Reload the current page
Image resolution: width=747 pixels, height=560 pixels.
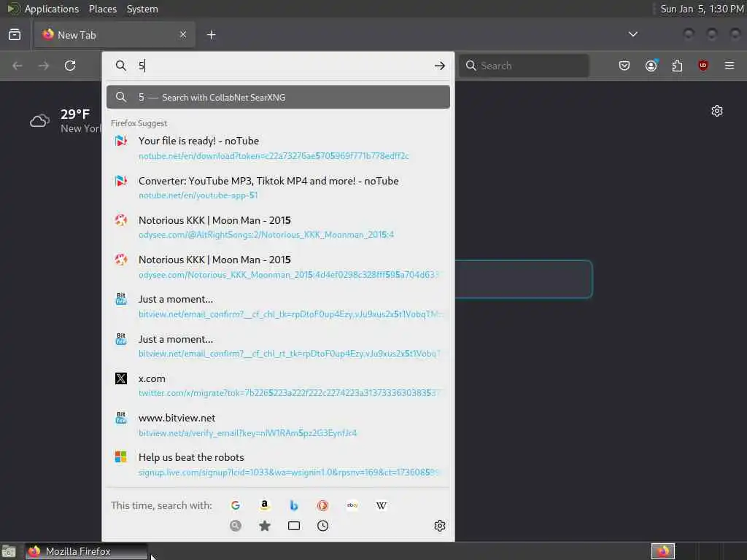[70, 66]
